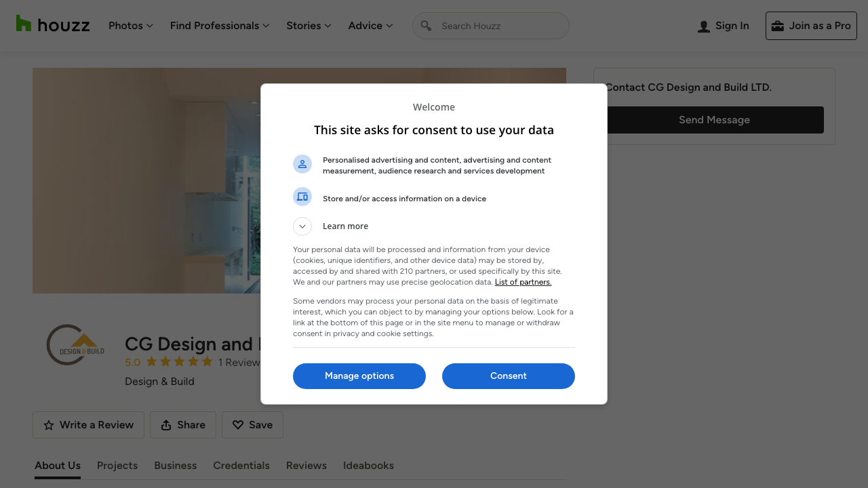Click the Sign In person icon
868x488 pixels.
[704, 26]
